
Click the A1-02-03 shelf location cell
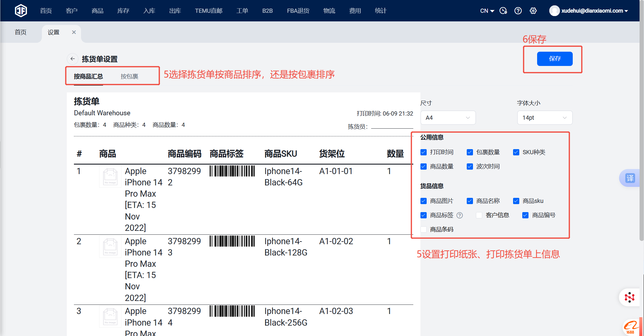(x=336, y=311)
